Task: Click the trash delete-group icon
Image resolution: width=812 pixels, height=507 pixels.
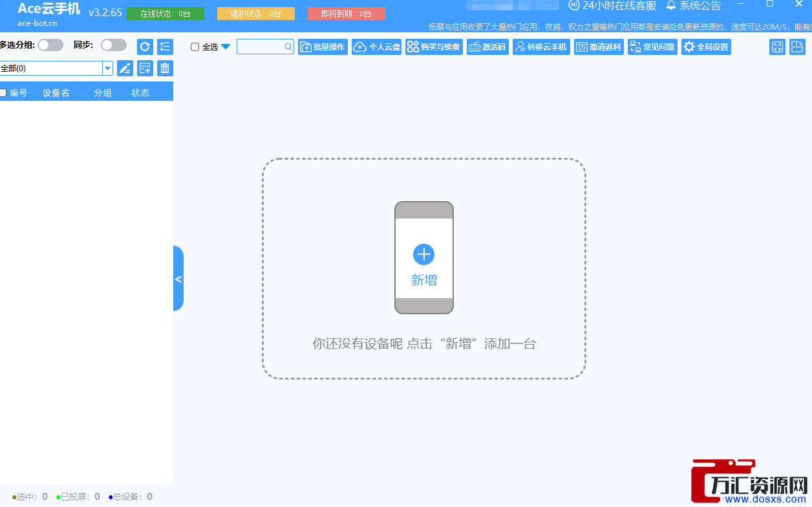Action: tap(165, 68)
